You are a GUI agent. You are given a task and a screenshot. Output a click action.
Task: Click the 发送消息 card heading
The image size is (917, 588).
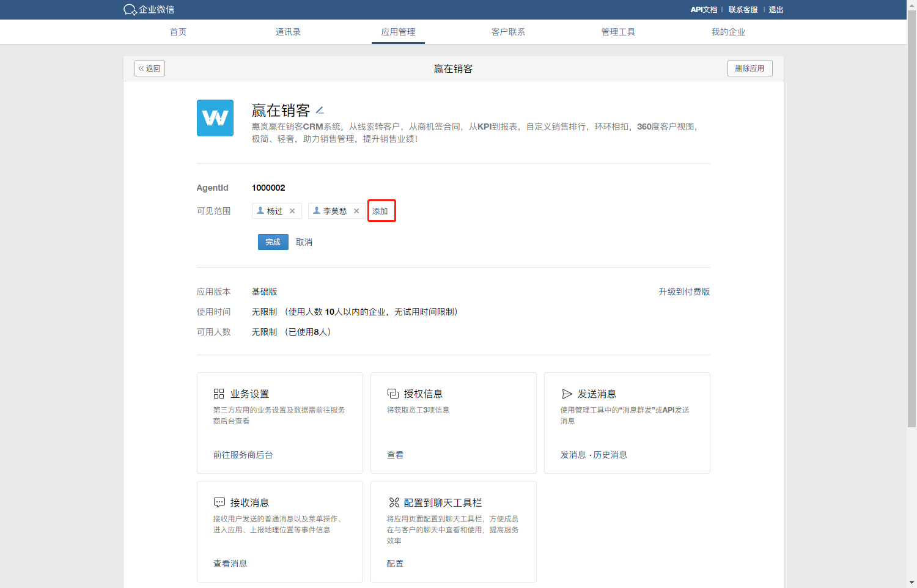(x=597, y=394)
